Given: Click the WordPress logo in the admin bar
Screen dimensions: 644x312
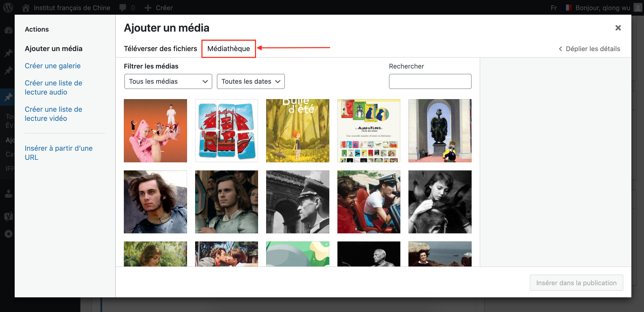Looking at the screenshot, I should pos(8,8).
